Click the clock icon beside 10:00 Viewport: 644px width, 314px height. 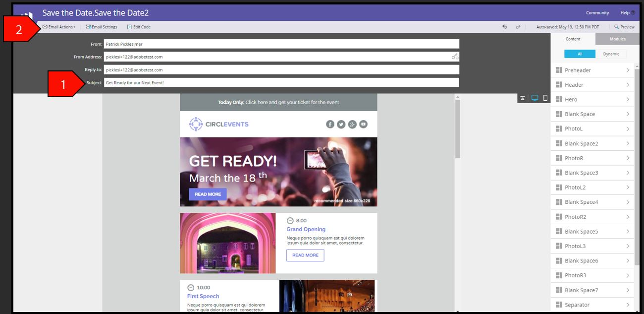point(191,288)
